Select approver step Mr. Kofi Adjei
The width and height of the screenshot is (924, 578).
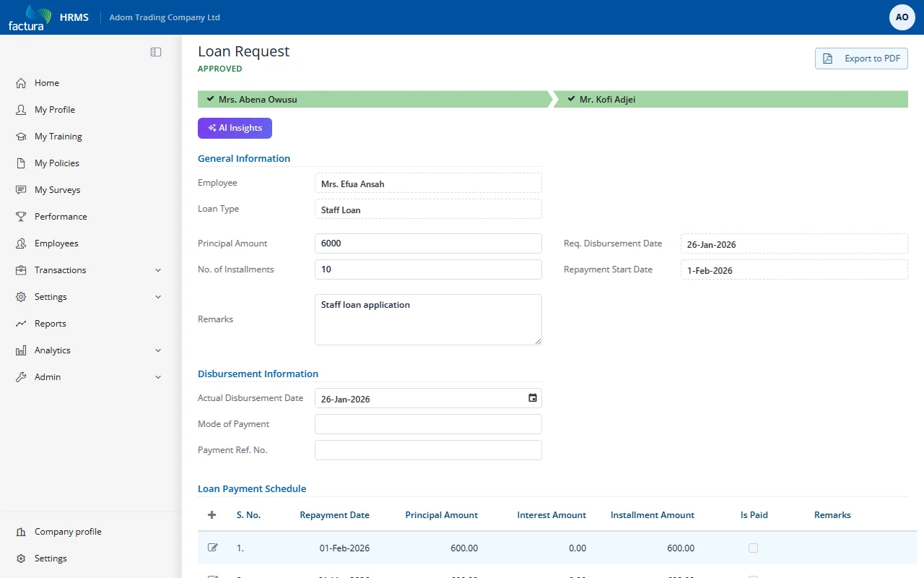pos(731,100)
